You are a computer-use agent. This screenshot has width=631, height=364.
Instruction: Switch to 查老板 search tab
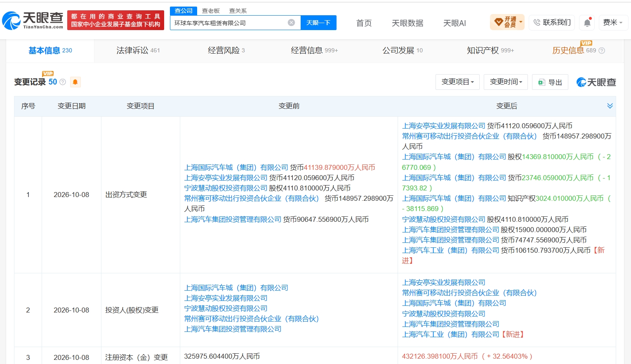pos(211,11)
